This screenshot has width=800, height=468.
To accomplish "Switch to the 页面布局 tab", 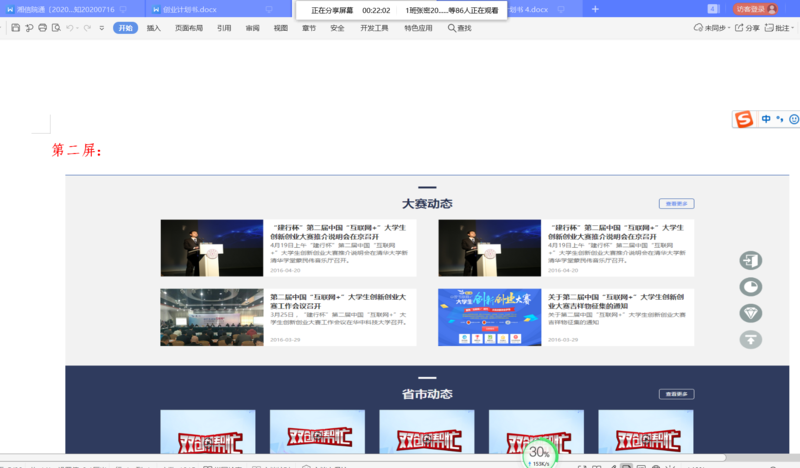I will [x=189, y=28].
